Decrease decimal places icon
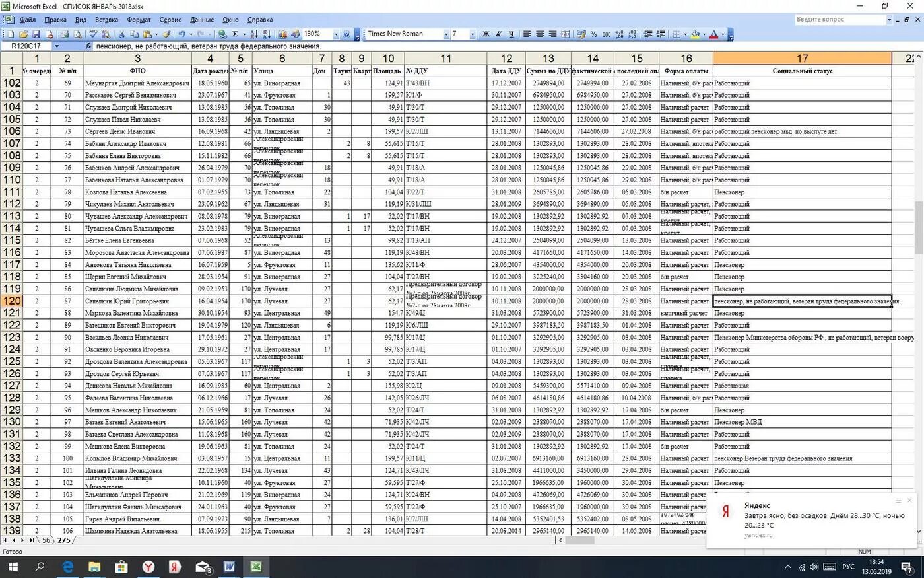The width and height of the screenshot is (924, 578). click(632, 34)
